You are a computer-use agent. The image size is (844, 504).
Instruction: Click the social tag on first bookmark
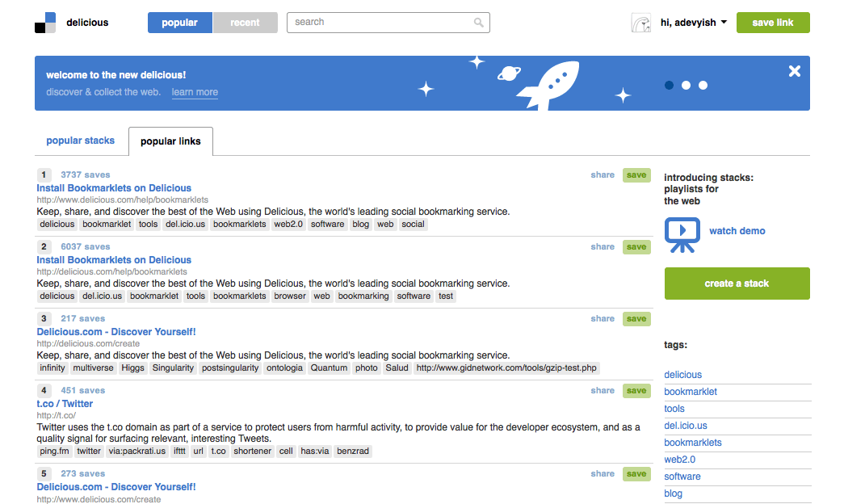tap(413, 224)
